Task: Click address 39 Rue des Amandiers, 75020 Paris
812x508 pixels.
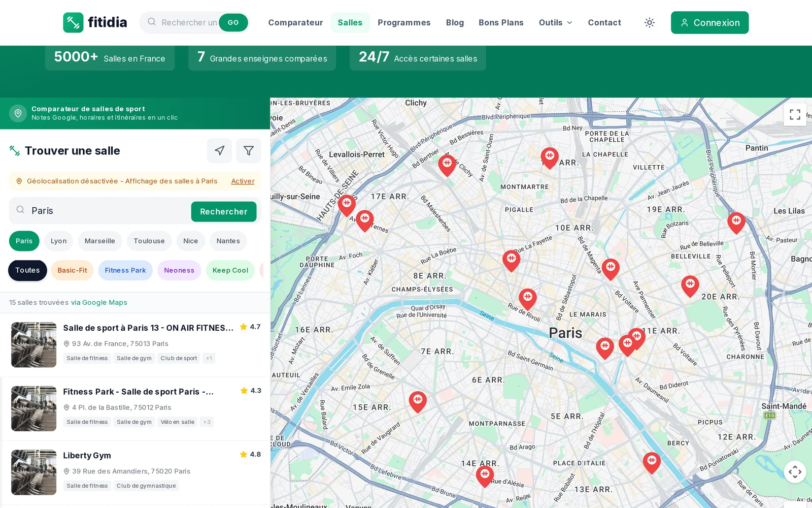Action: click(x=131, y=471)
